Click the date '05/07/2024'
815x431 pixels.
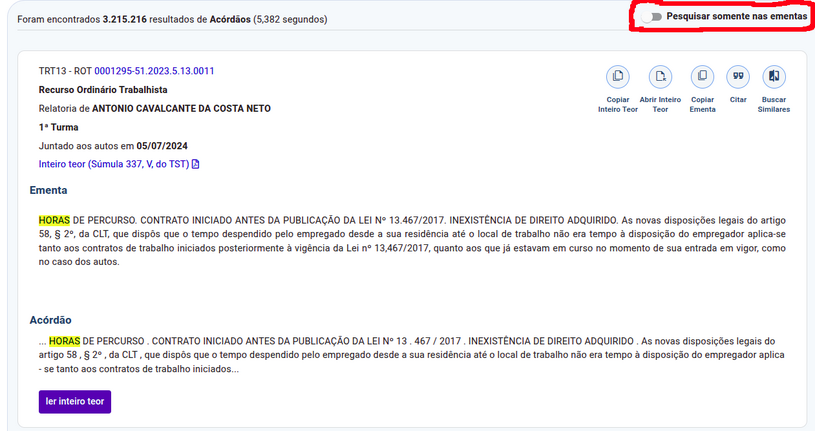tap(162, 146)
